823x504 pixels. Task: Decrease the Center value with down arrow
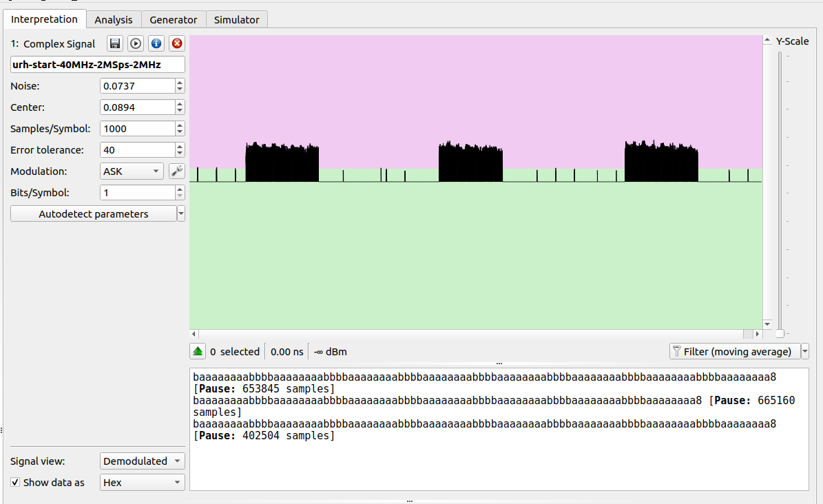click(x=180, y=111)
